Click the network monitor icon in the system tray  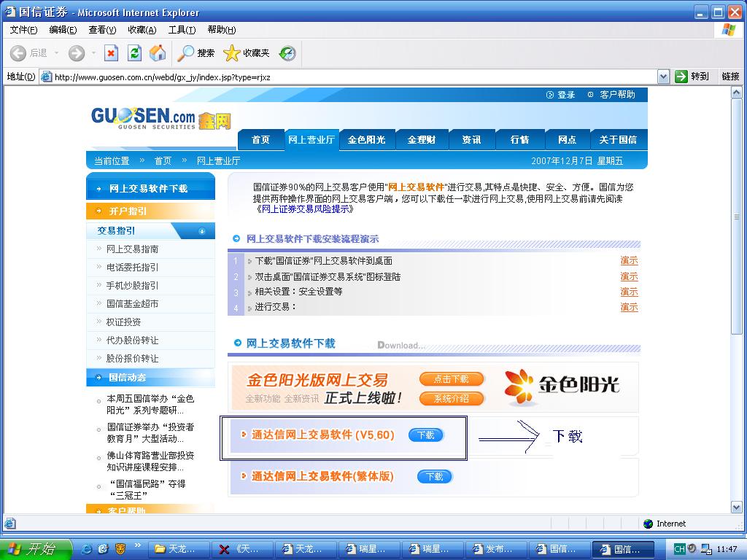(x=706, y=549)
